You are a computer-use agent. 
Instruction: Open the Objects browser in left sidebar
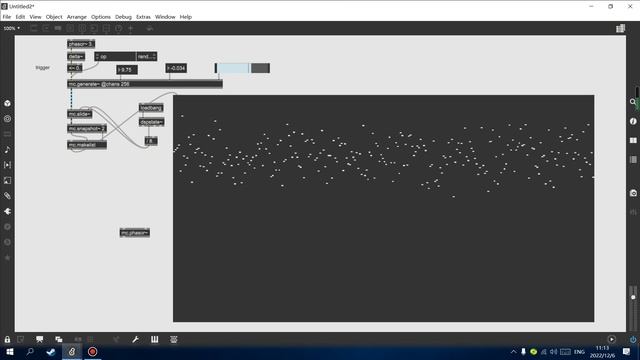(x=7, y=103)
